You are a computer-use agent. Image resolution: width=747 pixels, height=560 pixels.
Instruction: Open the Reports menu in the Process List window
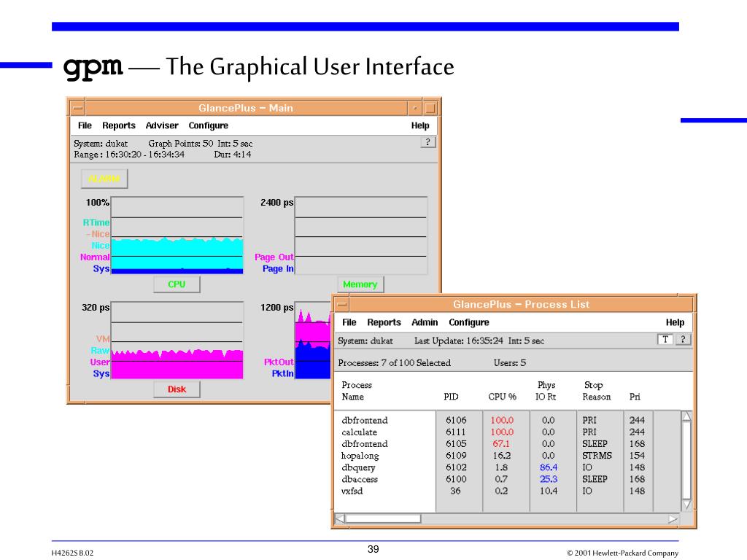pos(384,322)
